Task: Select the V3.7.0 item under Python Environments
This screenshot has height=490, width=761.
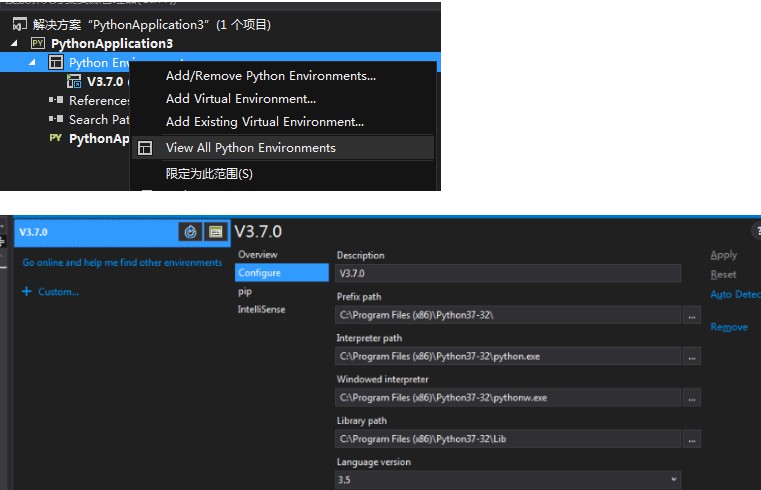Action: pyautogui.click(x=105, y=82)
